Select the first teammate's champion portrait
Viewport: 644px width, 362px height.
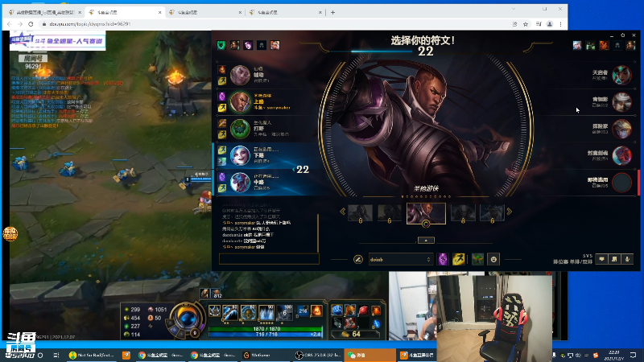tap(240, 75)
